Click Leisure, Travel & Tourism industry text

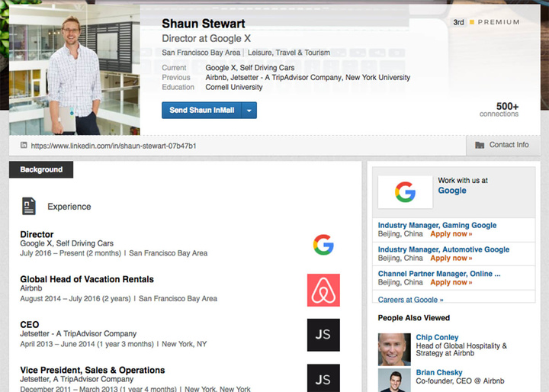(x=289, y=53)
